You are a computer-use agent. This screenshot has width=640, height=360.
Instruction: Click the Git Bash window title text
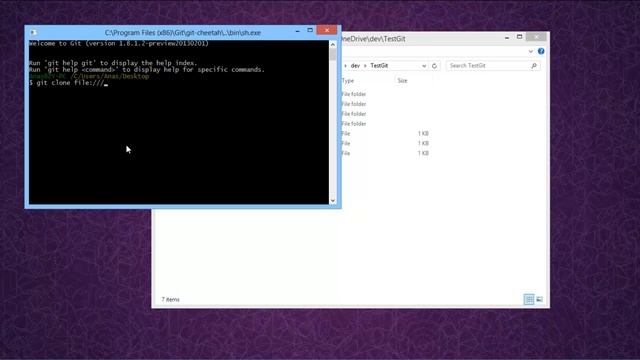pyautogui.click(x=182, y=33)
